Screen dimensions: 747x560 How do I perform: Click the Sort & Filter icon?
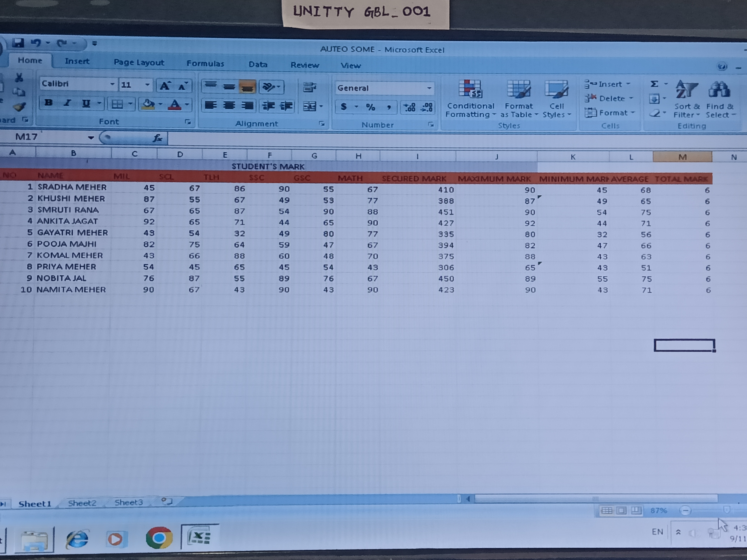686,90
